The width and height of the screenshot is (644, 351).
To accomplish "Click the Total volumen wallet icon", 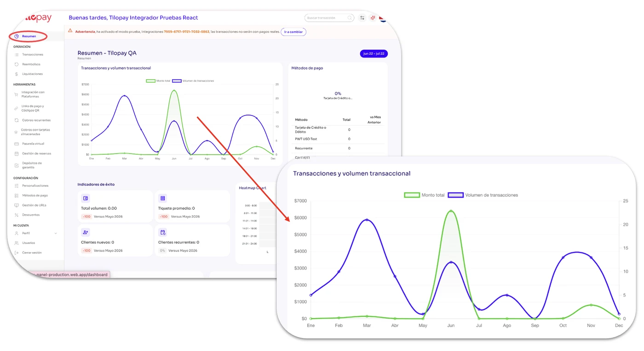I will [85, 198].
